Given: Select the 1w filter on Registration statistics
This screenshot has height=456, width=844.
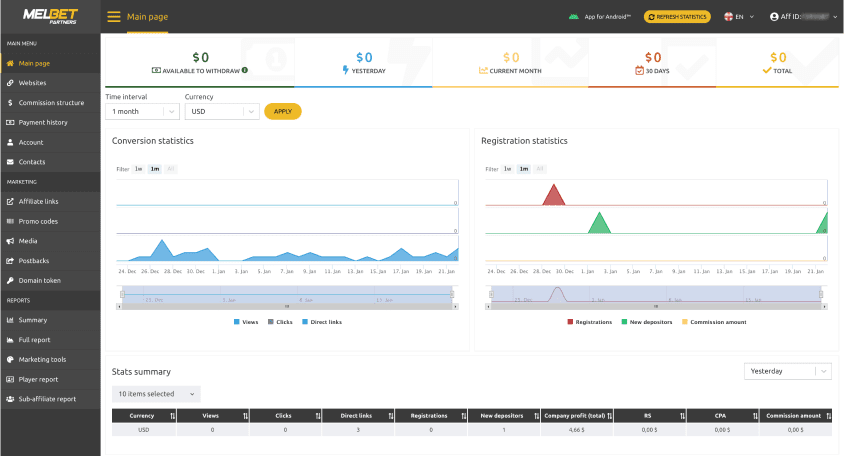Looking at the screenshot, I should 507,169.
